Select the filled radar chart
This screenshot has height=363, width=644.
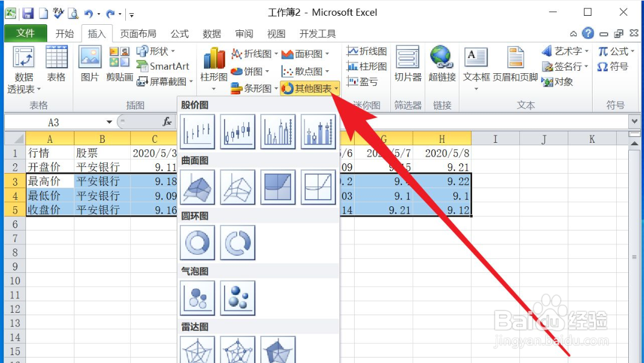coord(278,350)
